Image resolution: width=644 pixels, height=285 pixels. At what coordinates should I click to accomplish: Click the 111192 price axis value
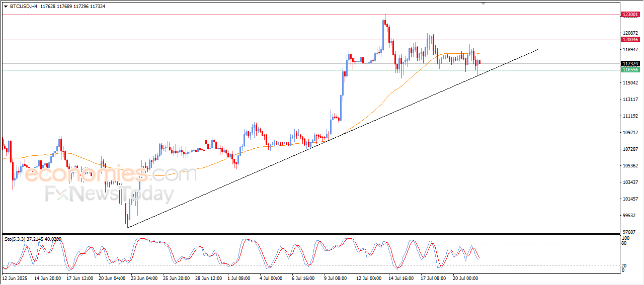631,116
